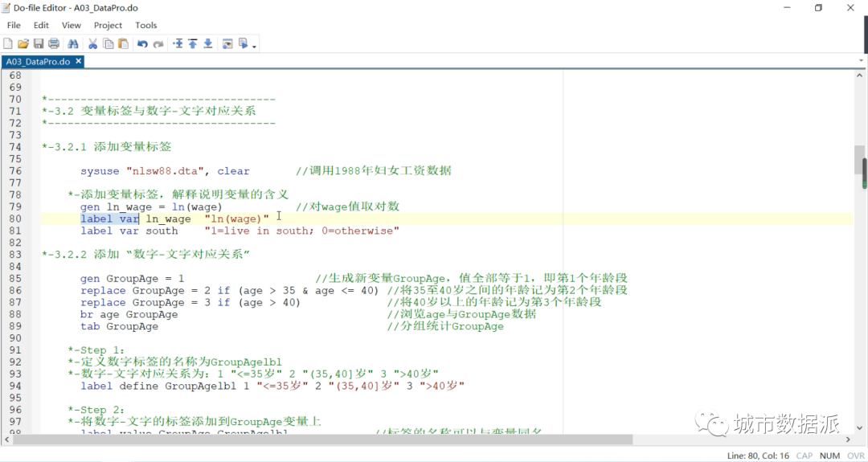
Task: Open Find with the binoculars icon
Action: tap(72, 43)
